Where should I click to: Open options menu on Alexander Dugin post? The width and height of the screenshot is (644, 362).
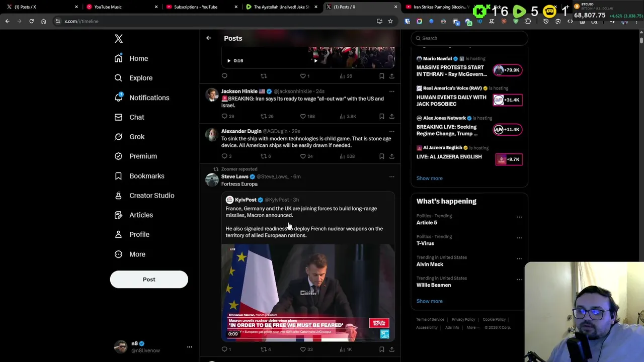[x=392, y=131]
